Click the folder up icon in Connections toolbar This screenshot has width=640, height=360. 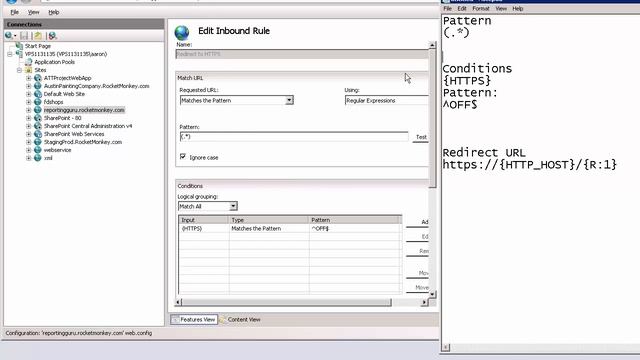(x=38, y=36)
